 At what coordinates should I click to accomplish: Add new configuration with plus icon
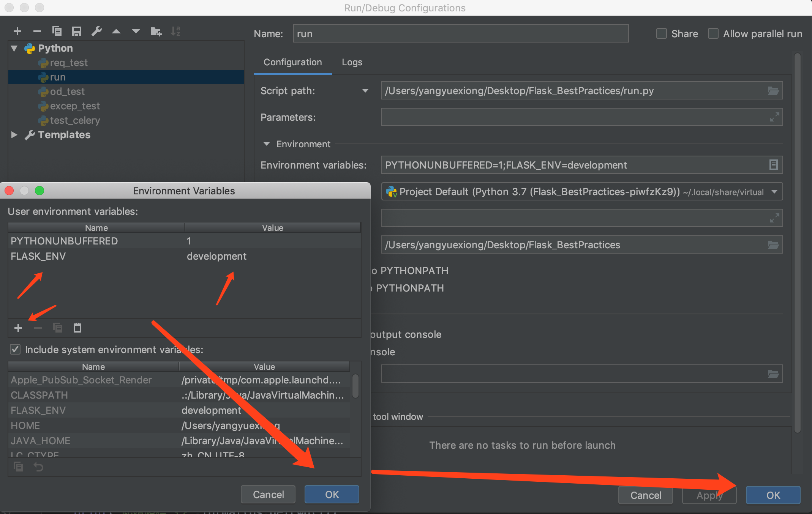[x=17, y=31]
